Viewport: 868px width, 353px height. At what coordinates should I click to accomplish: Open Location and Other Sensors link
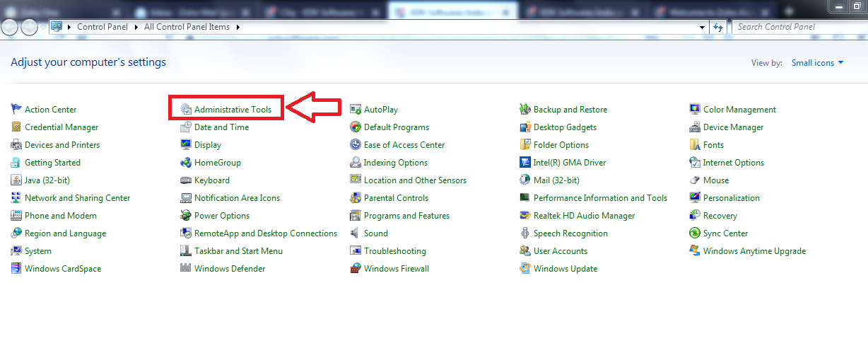click(415, 180)
